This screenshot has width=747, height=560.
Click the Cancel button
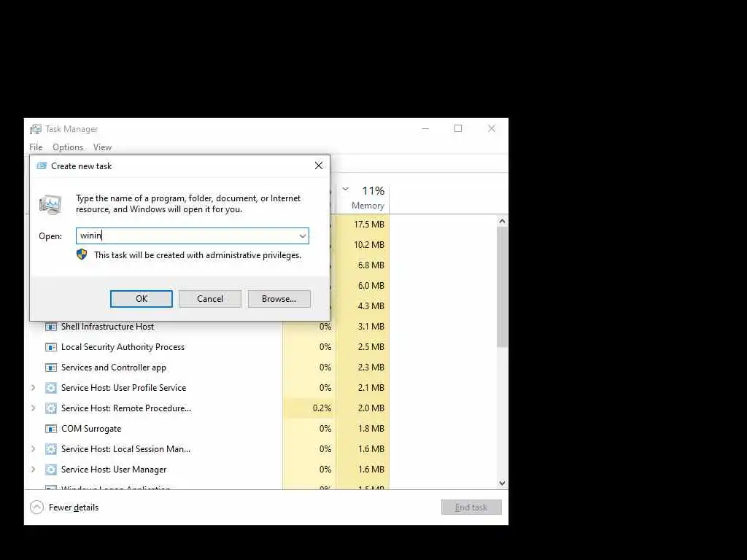pyautogui.click(x=210, y=298)
